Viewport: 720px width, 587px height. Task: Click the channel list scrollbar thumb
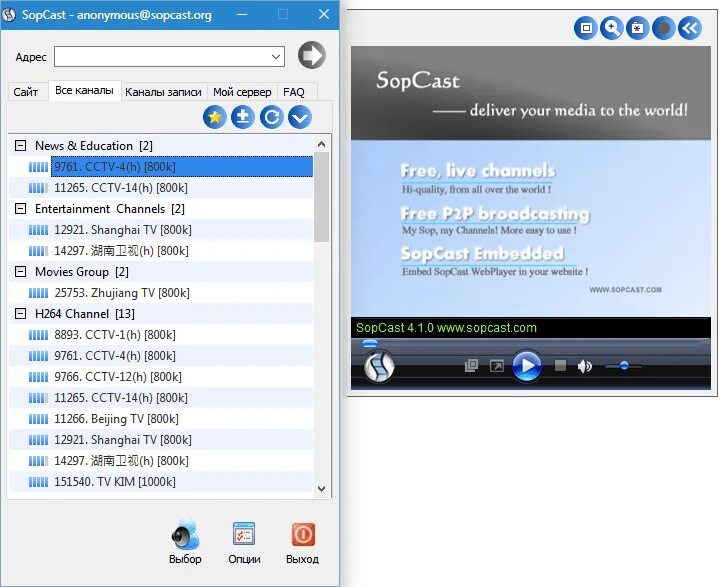click(x=321, y=197)
